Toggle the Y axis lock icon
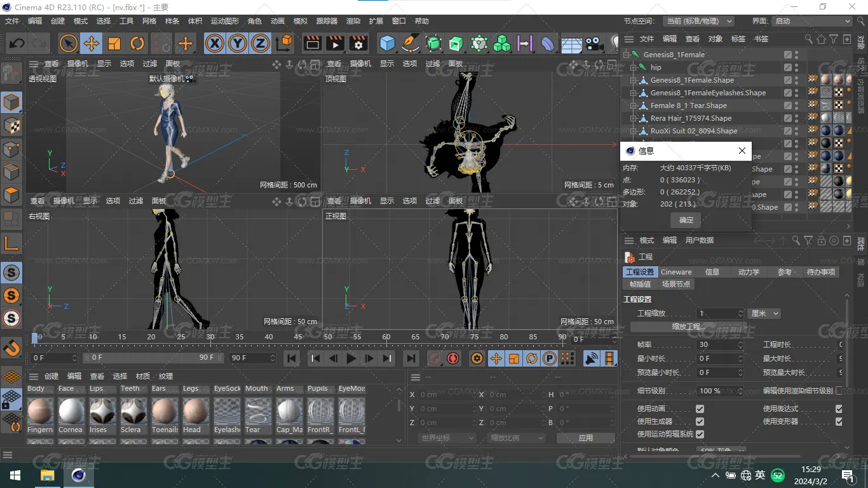The width and height of the screenshot is (868, 488). tap(238, 43)
